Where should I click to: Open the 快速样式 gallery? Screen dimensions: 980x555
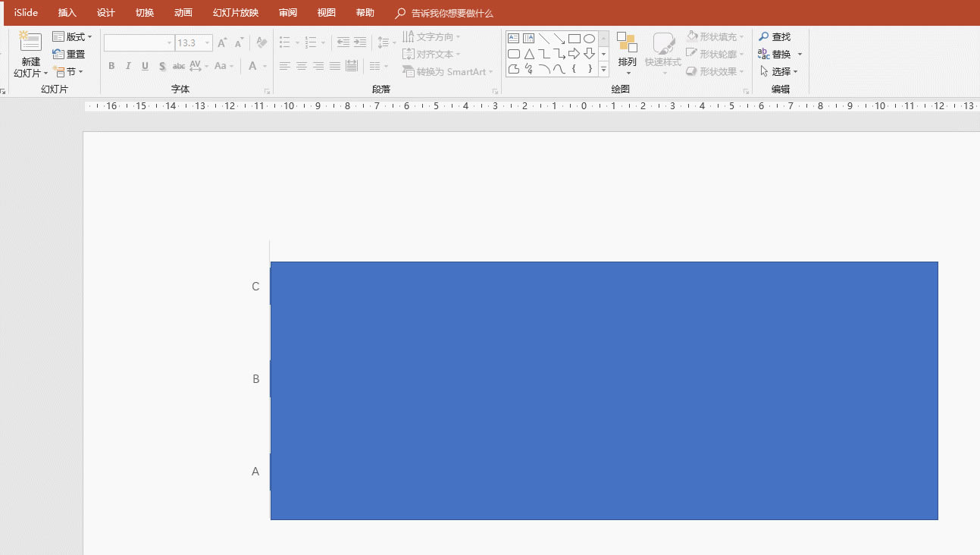point(663,53)
